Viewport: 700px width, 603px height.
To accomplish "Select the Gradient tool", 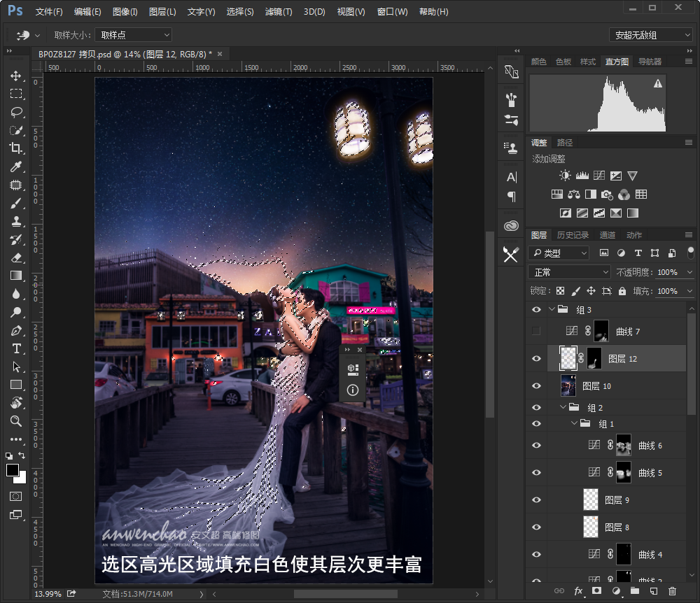I will pos(16,276).
